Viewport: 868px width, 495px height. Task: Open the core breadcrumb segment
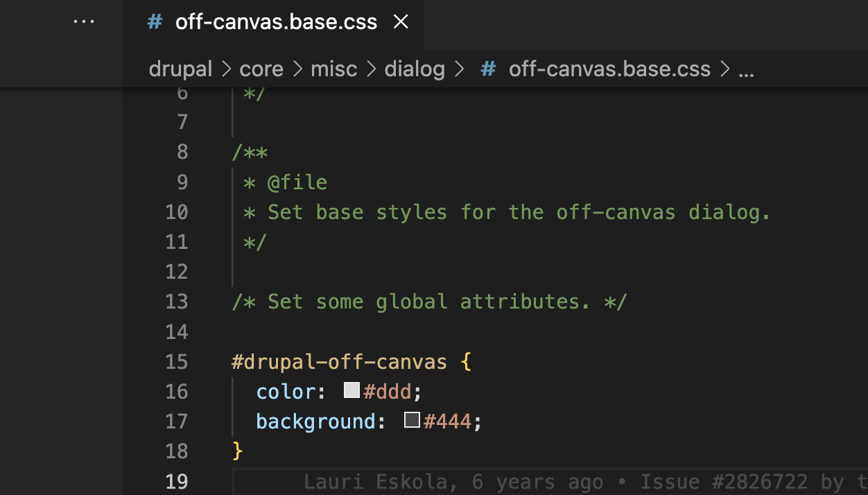(x=261, y=69)
